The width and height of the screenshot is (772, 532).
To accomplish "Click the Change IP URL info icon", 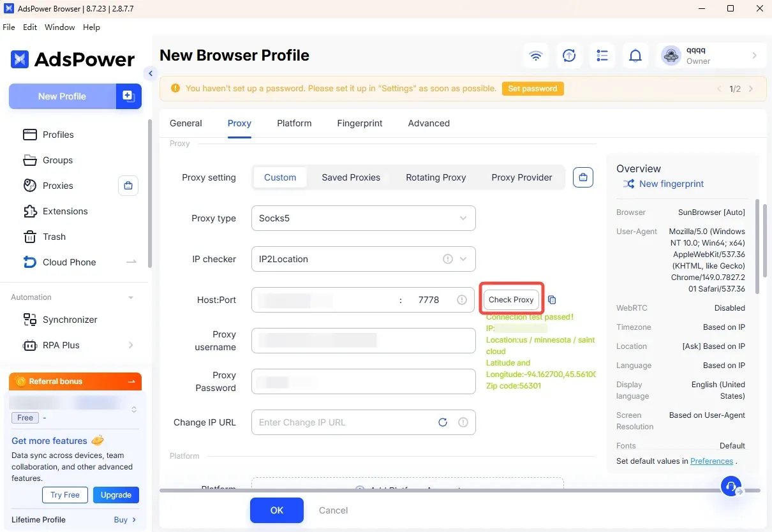I will tap(463, 422).
